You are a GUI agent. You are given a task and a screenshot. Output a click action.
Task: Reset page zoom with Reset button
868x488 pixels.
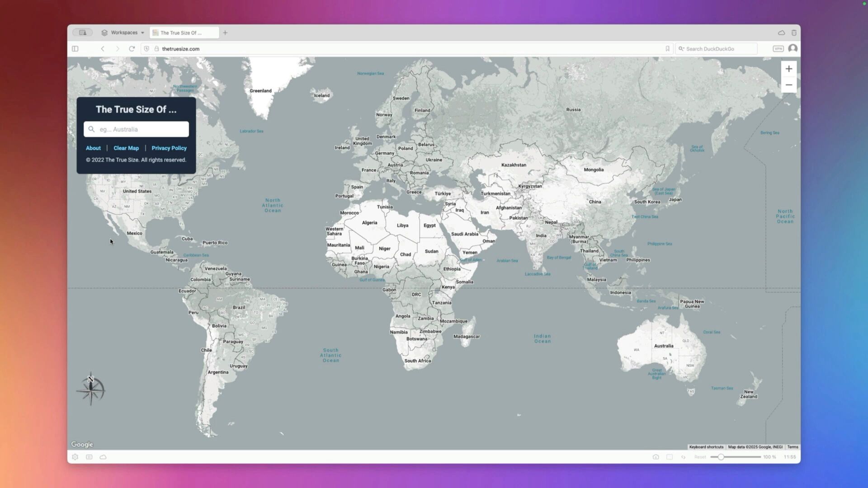(700, 457)
